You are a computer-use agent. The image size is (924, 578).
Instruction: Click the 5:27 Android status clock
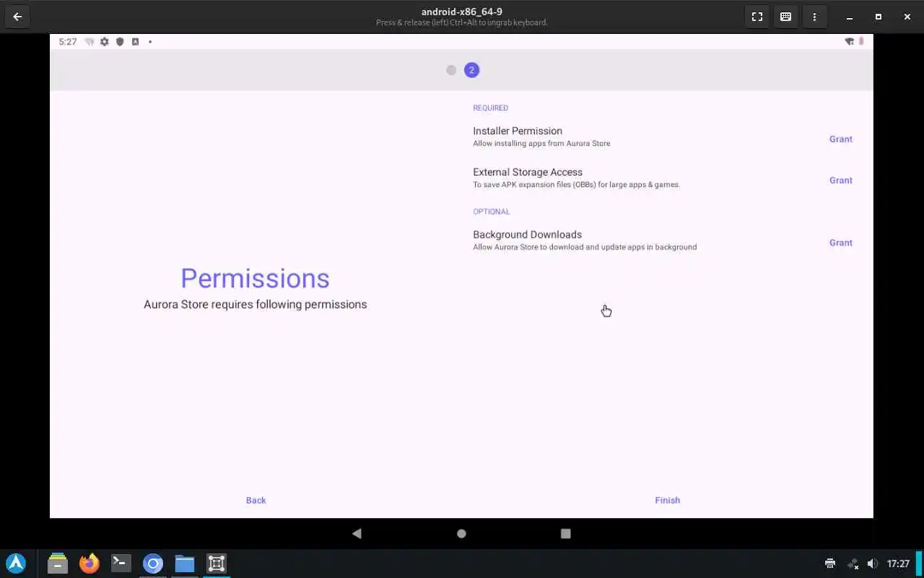tap(68, 42)
